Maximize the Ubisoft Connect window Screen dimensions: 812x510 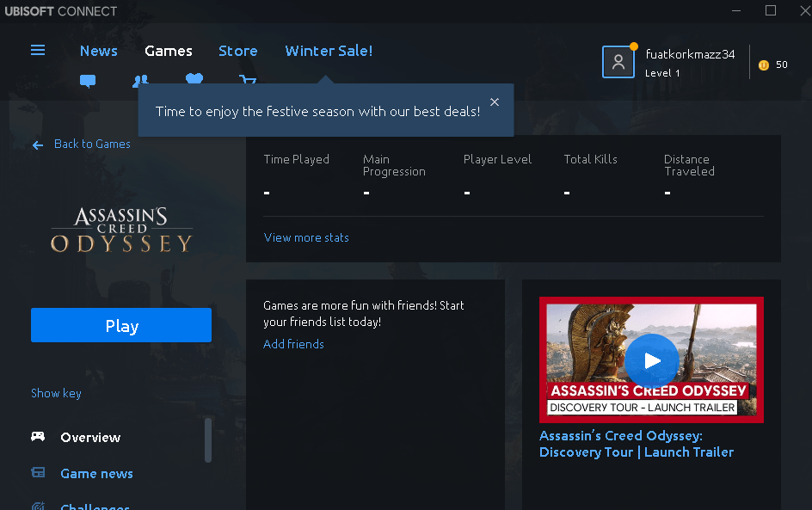pos(771,11)
